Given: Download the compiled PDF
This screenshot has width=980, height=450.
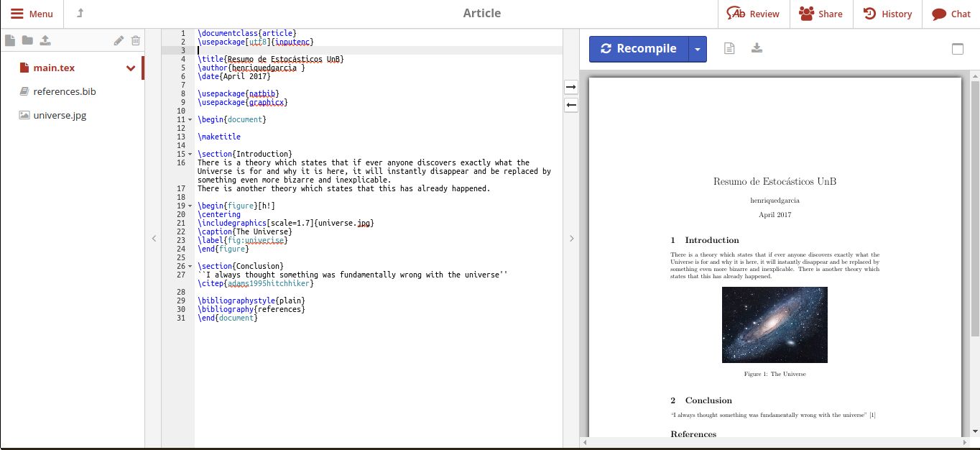Looking at the screenshot, I should (756, 48).
